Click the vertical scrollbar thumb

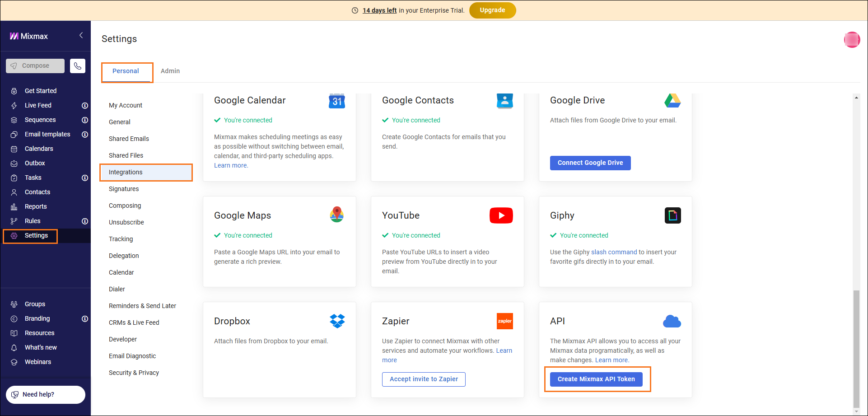pyautogui.click(x=856, y=349)
